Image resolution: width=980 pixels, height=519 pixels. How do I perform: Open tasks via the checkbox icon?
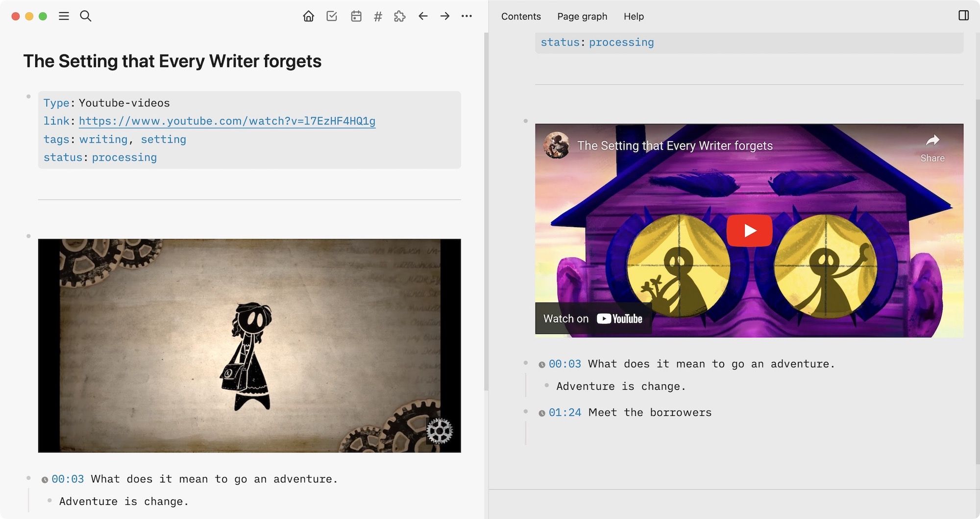(x=332, y=16)
